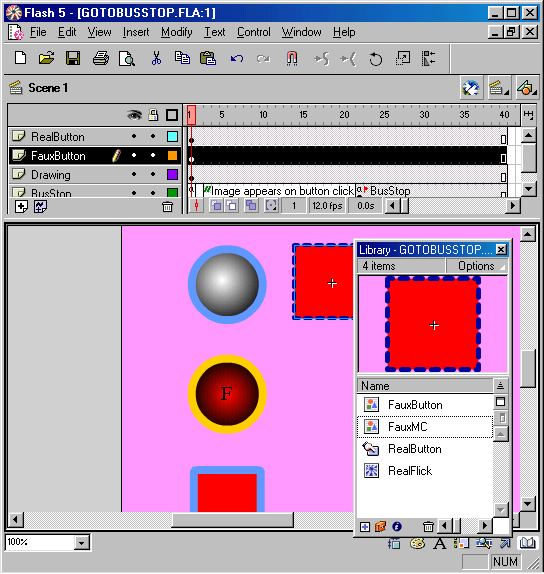Add a new layer in the timeline
Image resolution: width=544 pixels, height=574 pixels.
[21, 207]
